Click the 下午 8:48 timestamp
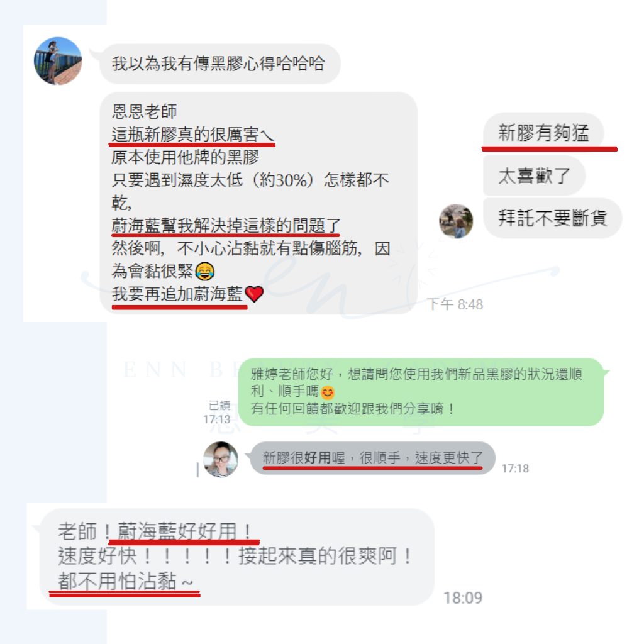This screenshot has width=644, height=644. pyautogui.click(x=455, y=305)
